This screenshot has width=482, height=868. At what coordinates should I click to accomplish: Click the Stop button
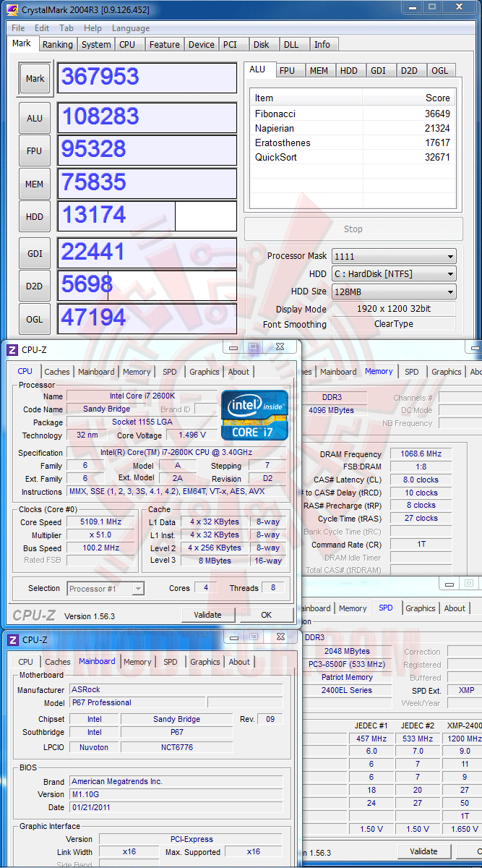click(353, 229)
